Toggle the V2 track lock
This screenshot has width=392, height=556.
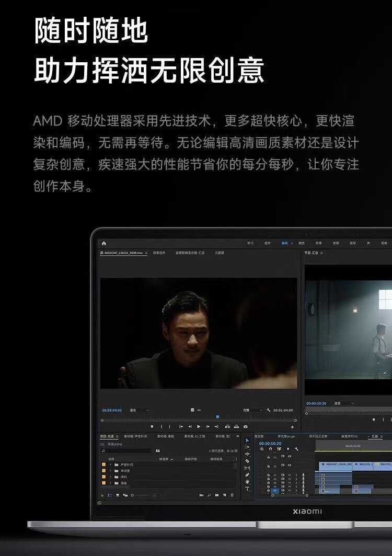(x=268, y=466)
